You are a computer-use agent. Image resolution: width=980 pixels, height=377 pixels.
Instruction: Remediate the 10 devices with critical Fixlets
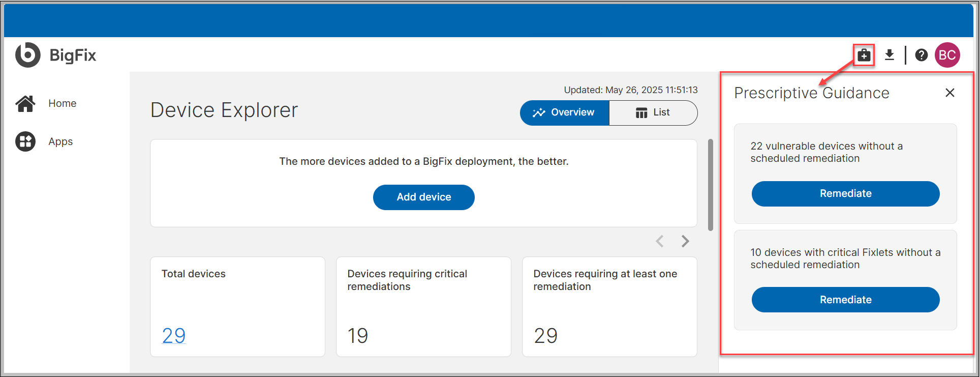(x=845, y=300)
